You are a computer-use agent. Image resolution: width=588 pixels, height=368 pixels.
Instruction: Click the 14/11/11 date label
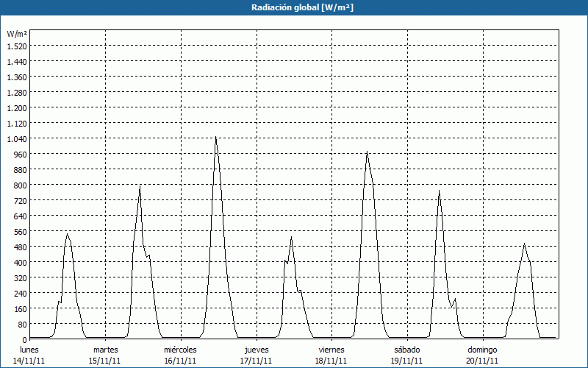(x=29, y=361)
